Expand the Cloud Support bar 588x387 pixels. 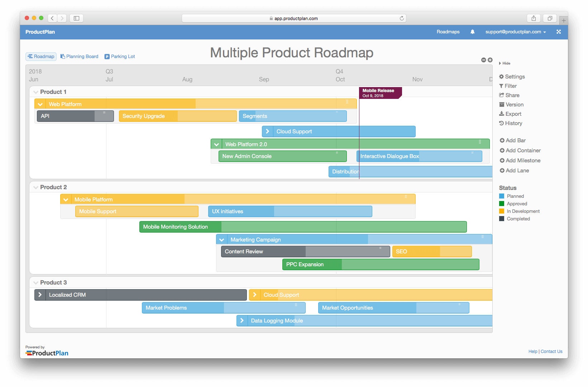(x=267, y=131)
